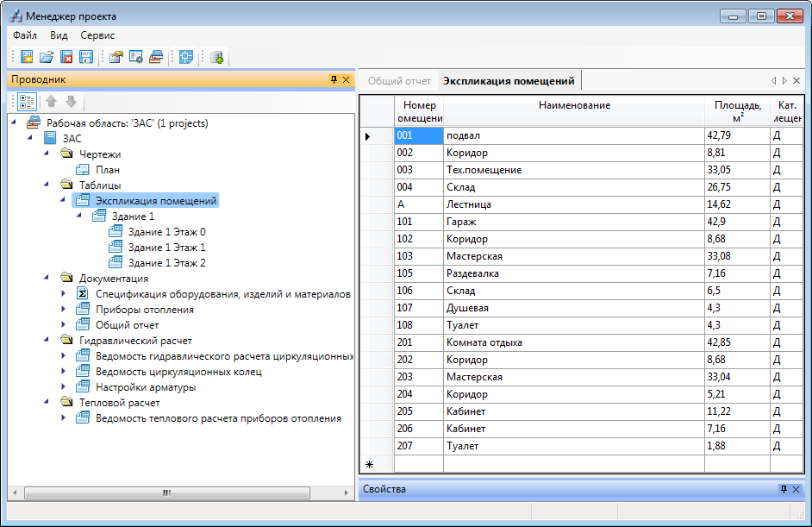Click the Раздевалка name cell
The image size is (812, 527).
[574, 273]
